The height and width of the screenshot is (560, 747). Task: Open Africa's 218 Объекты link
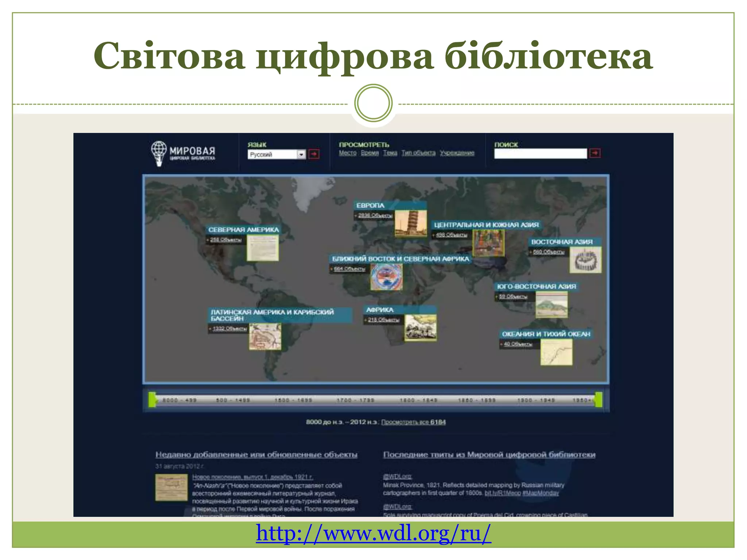pyautogui.click(x=383, y=320)
